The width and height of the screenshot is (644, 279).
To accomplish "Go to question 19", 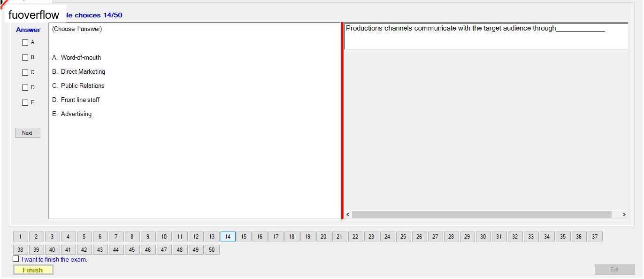I will (x=307, y=237).
